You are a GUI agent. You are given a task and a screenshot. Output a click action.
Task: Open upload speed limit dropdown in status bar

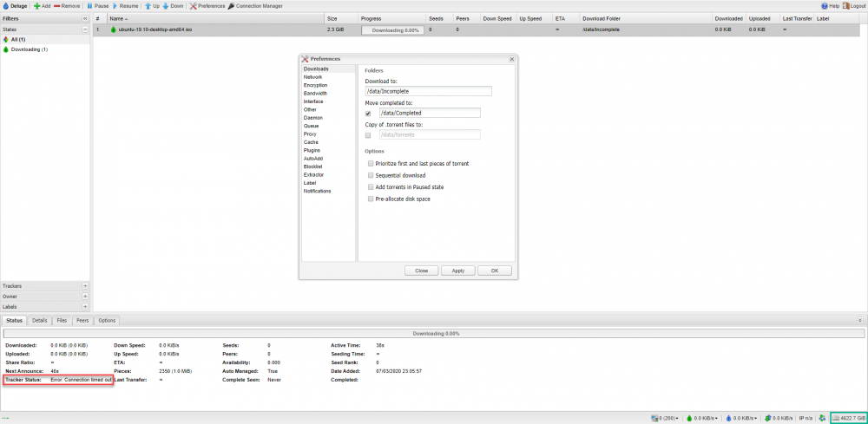740,418
